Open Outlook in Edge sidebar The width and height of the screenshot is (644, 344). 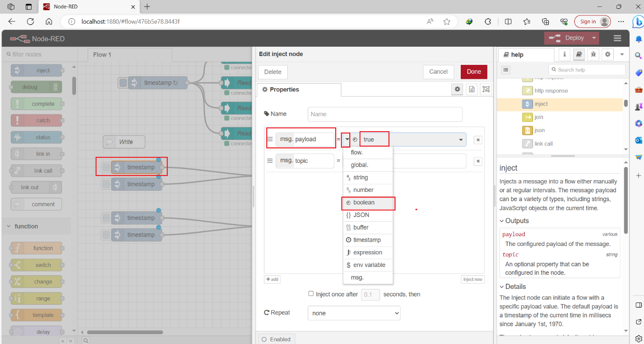point(638,140)
